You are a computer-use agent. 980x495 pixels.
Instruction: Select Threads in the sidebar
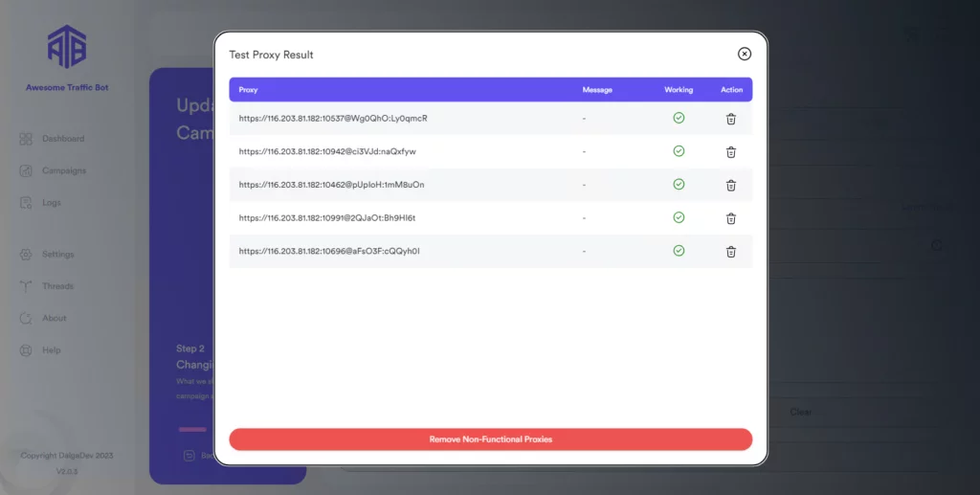[x=57, y=286]
